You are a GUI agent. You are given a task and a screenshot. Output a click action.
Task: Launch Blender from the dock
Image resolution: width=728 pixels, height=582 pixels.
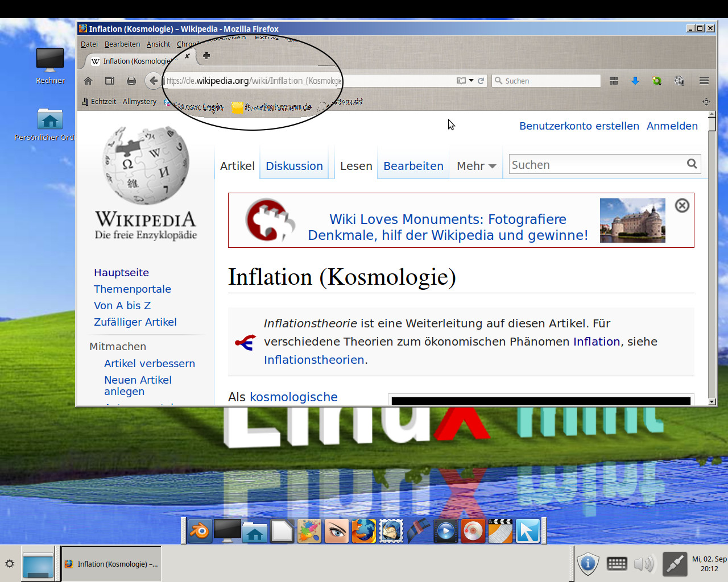click(x=200, y=531)
